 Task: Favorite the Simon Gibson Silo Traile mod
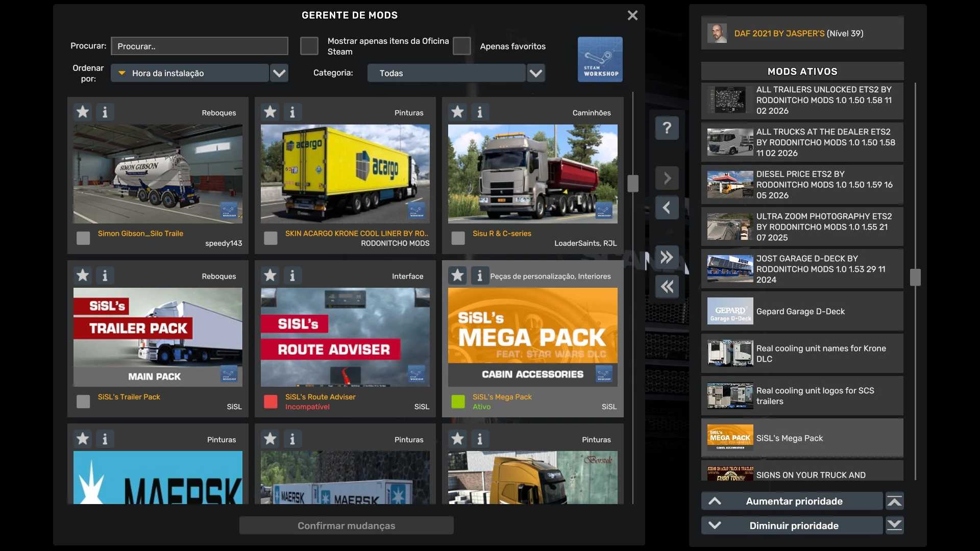pos(83,112)
